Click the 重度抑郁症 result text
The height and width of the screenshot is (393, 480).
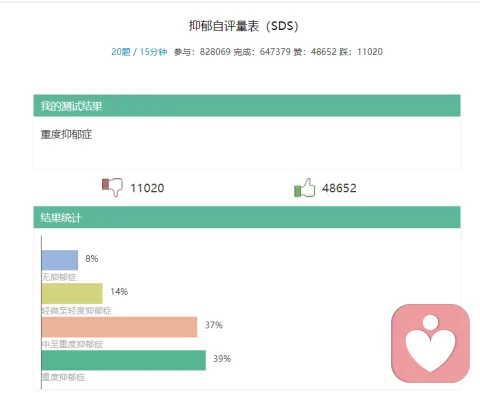(x=66, y=134)
